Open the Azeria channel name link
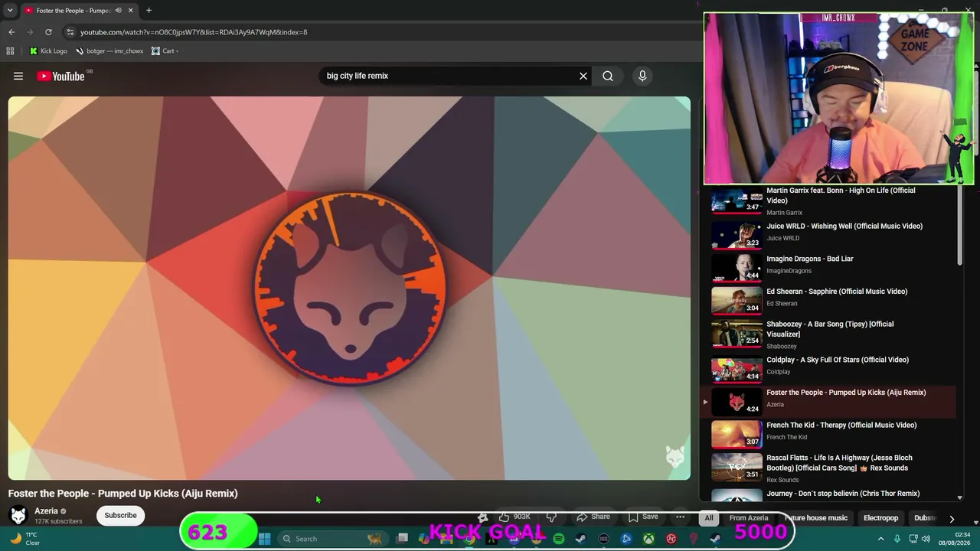980x551 pixels. 46,510
